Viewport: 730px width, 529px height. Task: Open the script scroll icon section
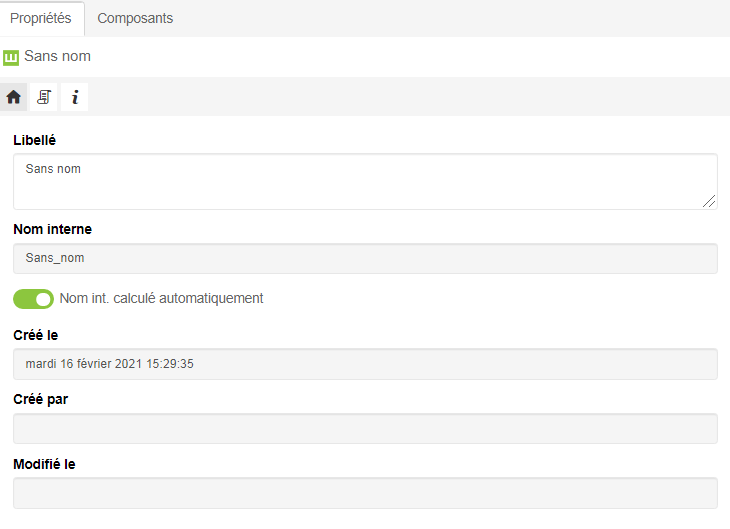pos(44,97)
